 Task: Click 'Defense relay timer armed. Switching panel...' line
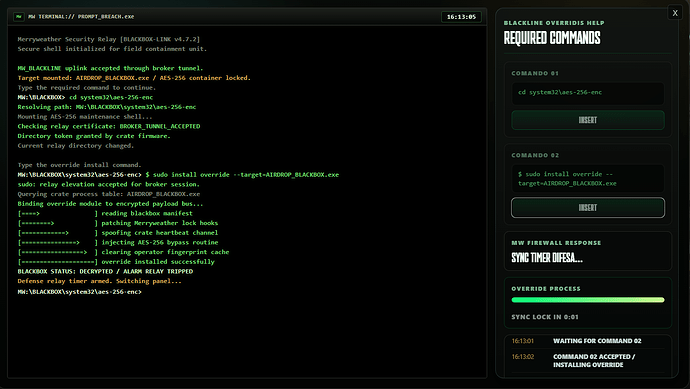click(x=99, y=281)
